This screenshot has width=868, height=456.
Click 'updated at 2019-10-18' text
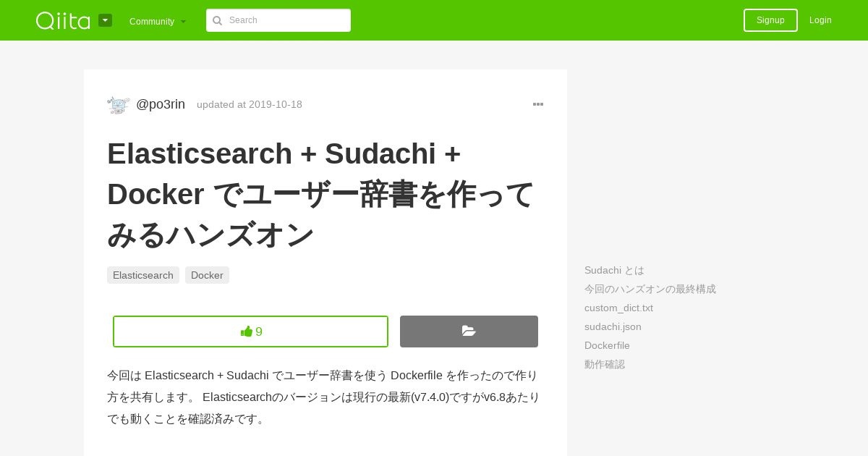(250, 104)
